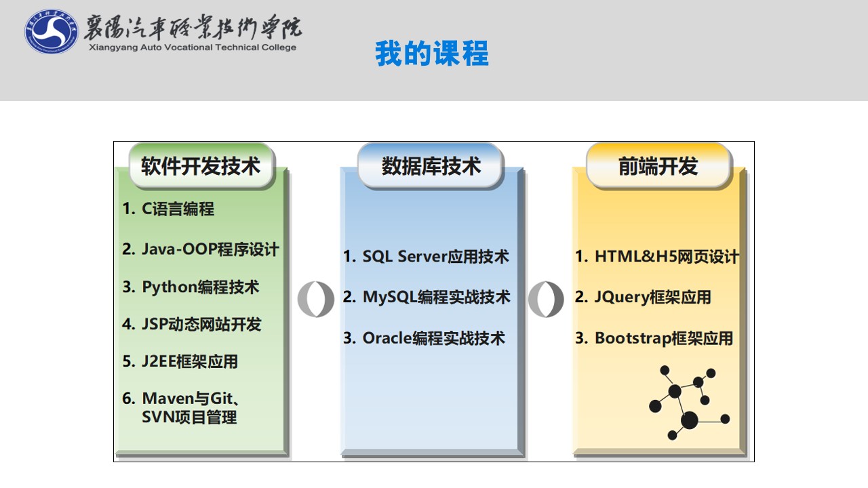The height and width of the screenshot is (488, 868).
Task: Click the college logo emblem
Action: tap(52, 32)
